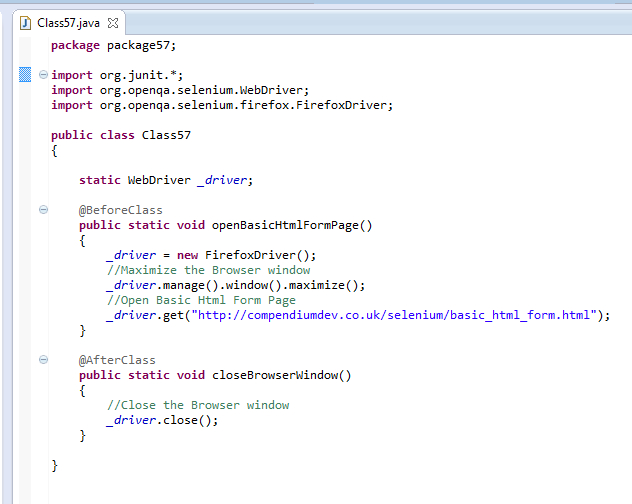Viewport: 632px width, 504px height.
Task: Click '_driver = new FirefoxDriver();' line
Action: [x=211, y=255]
